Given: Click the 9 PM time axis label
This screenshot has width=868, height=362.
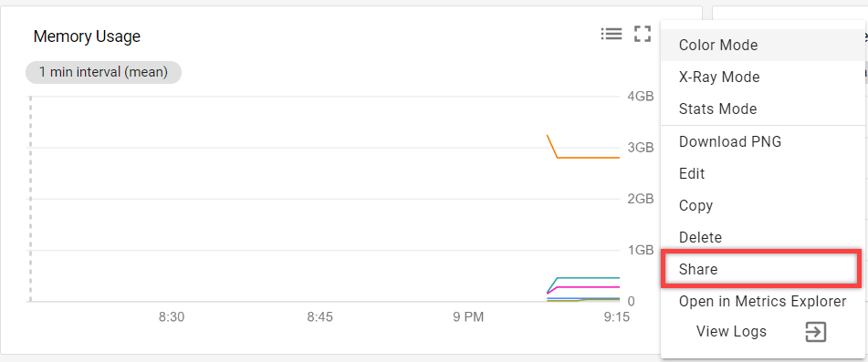Looking at the screenshot, I should point(467,318).
